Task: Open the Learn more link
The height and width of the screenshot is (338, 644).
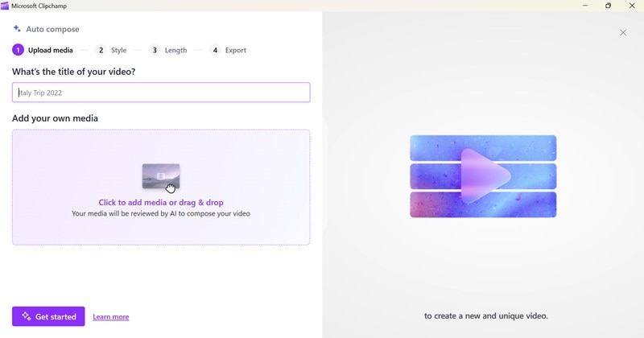Action: (x=111, y=316)
